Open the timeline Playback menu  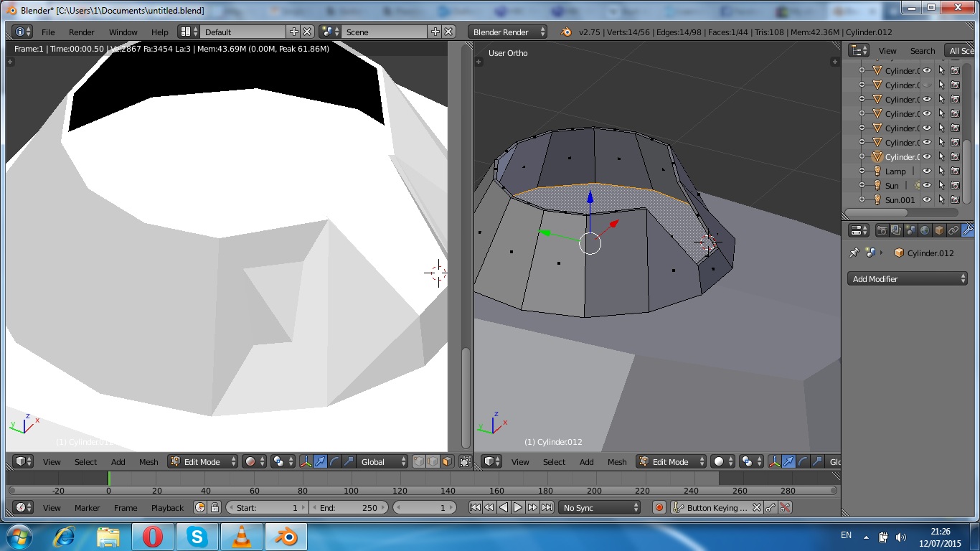167,508
